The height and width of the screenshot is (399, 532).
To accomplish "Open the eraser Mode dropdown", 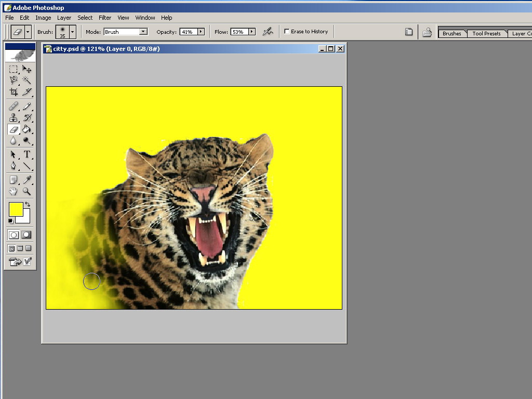I will [143, 32].
